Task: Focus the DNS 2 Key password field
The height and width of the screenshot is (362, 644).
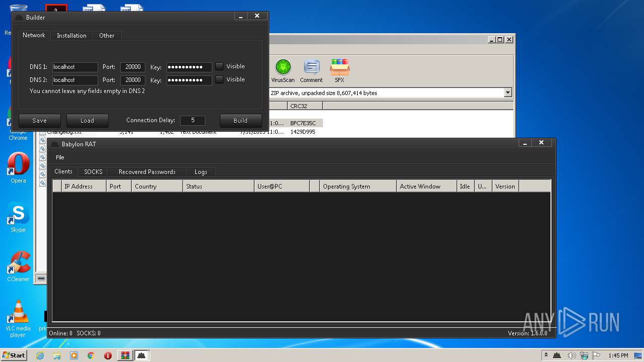Action: 189,80
